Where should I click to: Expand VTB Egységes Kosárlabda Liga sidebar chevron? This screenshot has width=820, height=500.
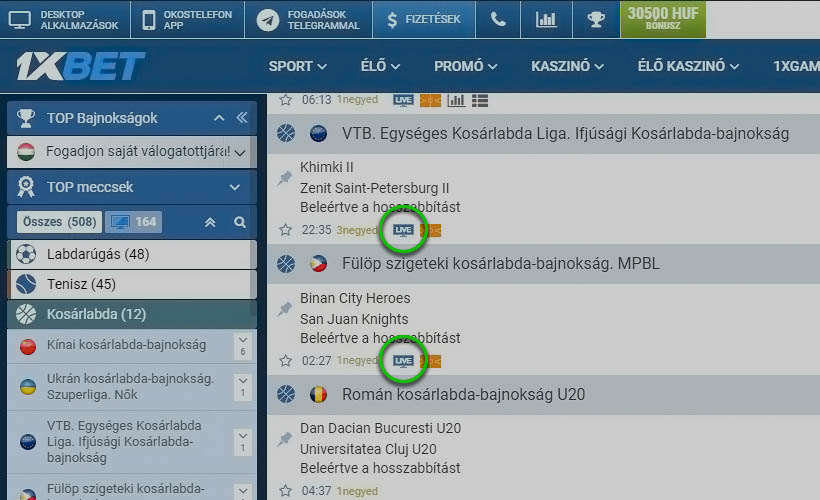click(x=243, y=442)
